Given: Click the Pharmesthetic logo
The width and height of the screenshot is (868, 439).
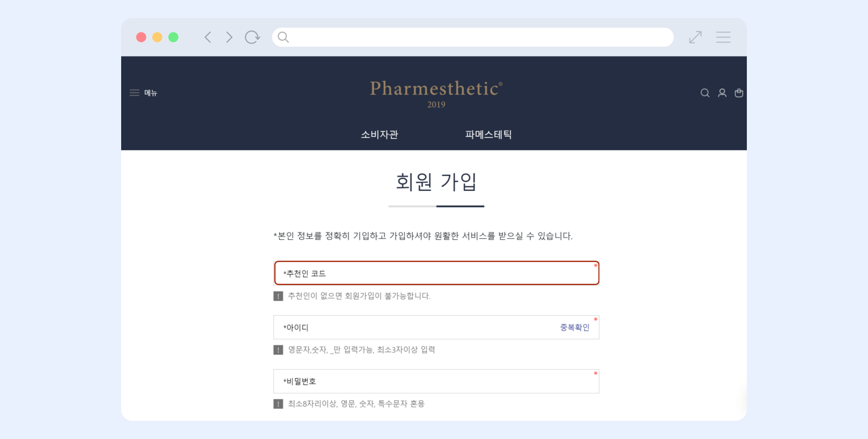Looking at the screenshot, I should [436, 89].
